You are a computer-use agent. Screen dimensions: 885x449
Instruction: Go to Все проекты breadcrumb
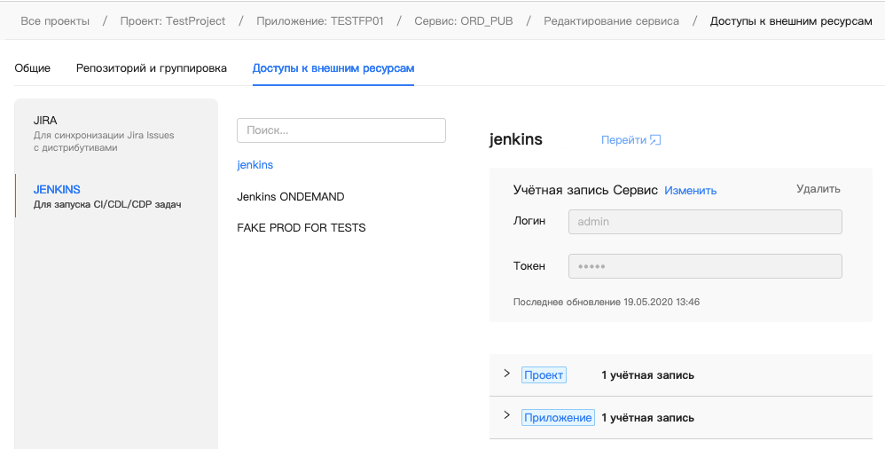54,21
